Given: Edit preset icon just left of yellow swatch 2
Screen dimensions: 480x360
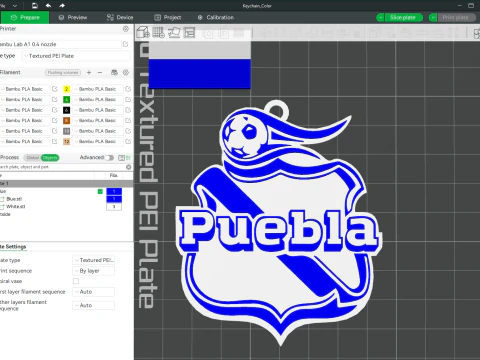Looking at the screenshot, I should [55, 89].
